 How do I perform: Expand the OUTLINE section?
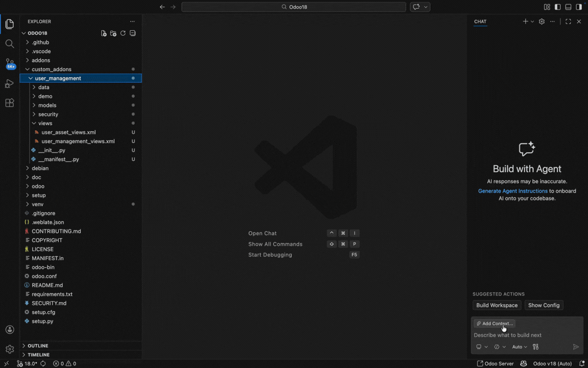click(x=81, y=346)
